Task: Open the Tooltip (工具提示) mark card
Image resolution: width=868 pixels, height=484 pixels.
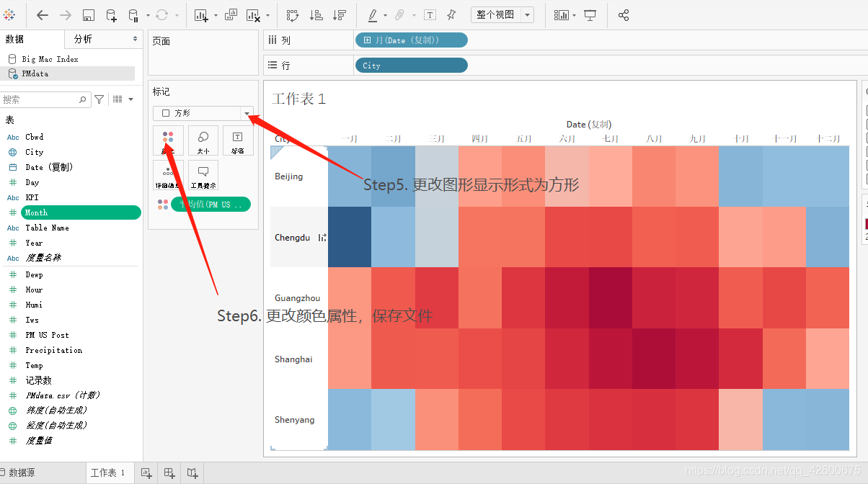Action: coord(203,175)
